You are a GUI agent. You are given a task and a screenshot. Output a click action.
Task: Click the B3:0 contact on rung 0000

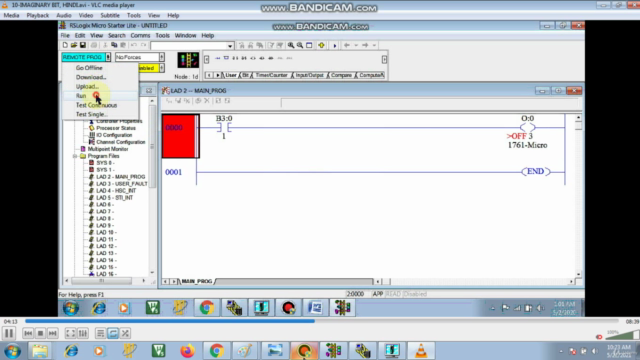(x=224, y=127)
